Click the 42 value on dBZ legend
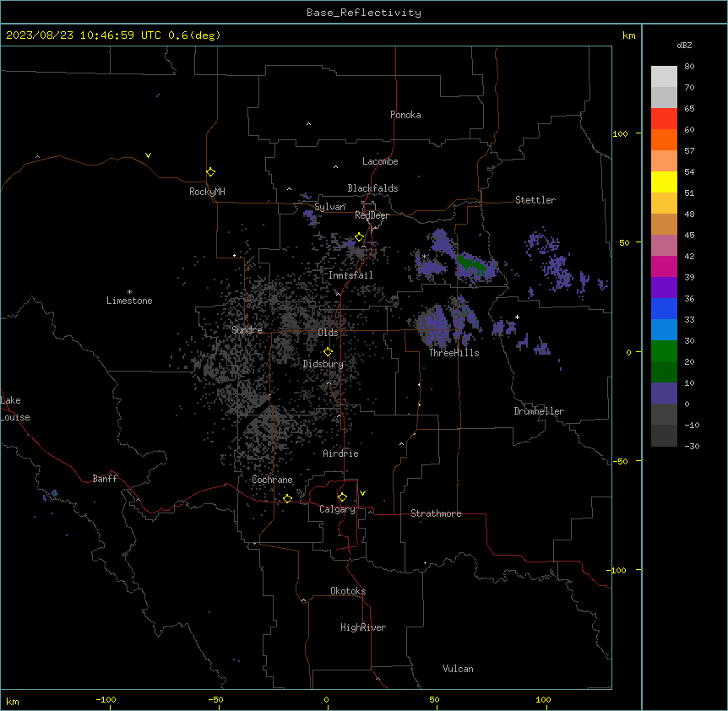This screenshot has width=728, height=711. click(x=689, y=256)
